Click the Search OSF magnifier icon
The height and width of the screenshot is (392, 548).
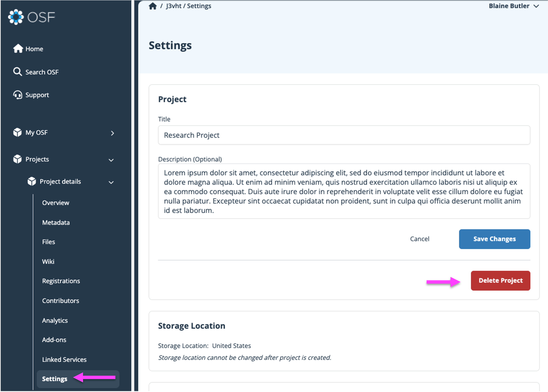(17, 72)
